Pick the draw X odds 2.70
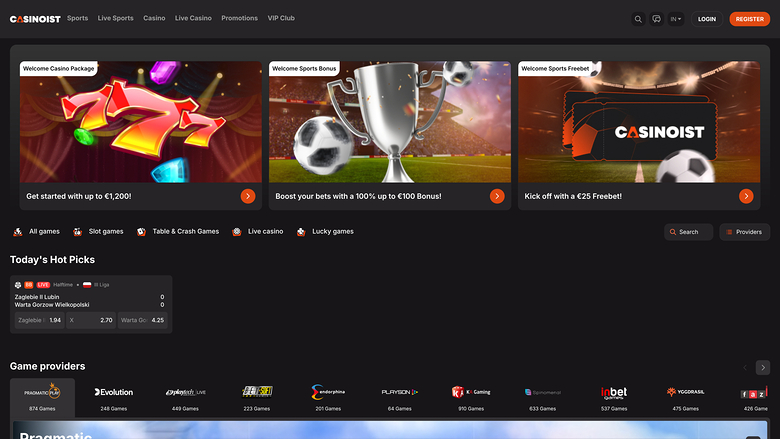Screen dimensions: 780x439 click(x=91, y=320)
